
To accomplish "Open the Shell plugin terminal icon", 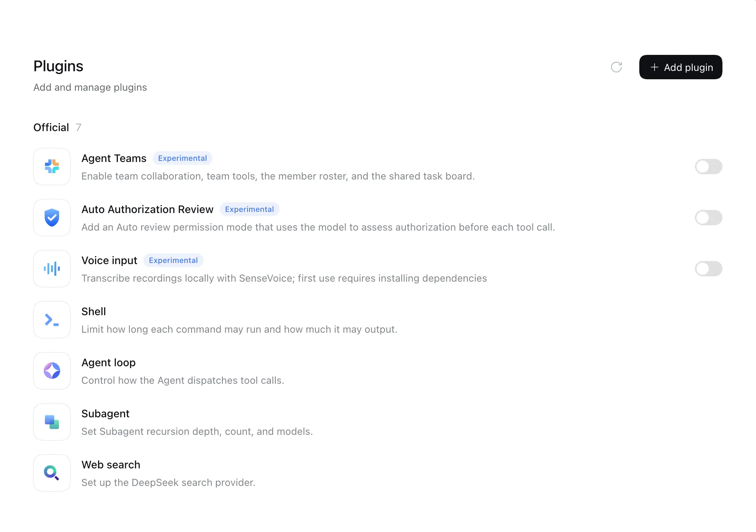I will 52,320.
